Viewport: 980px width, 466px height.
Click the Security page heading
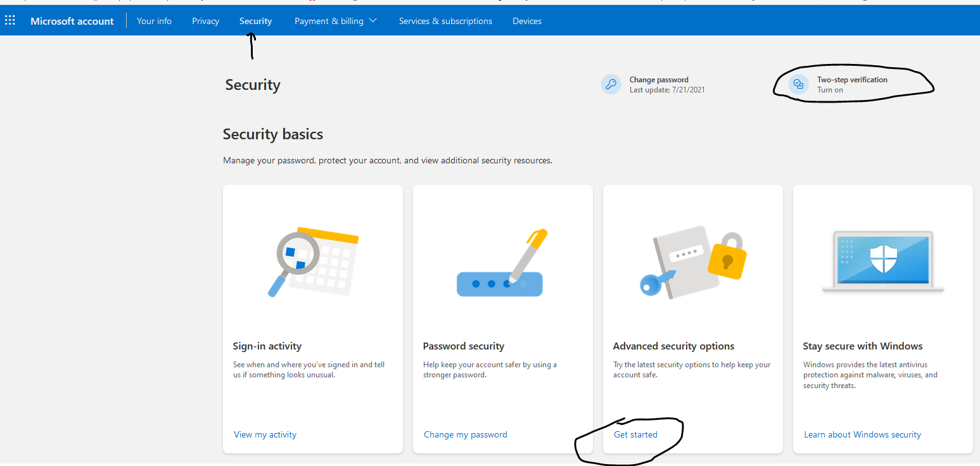coord(253,85)
